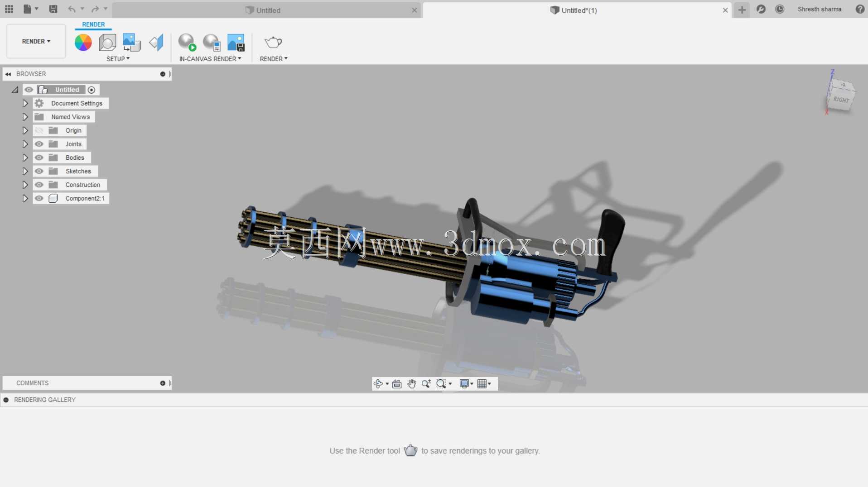Open IN-CANVAS RENDER dropdown
This screenshot has width=868, height=487.
tap(210, 59)
